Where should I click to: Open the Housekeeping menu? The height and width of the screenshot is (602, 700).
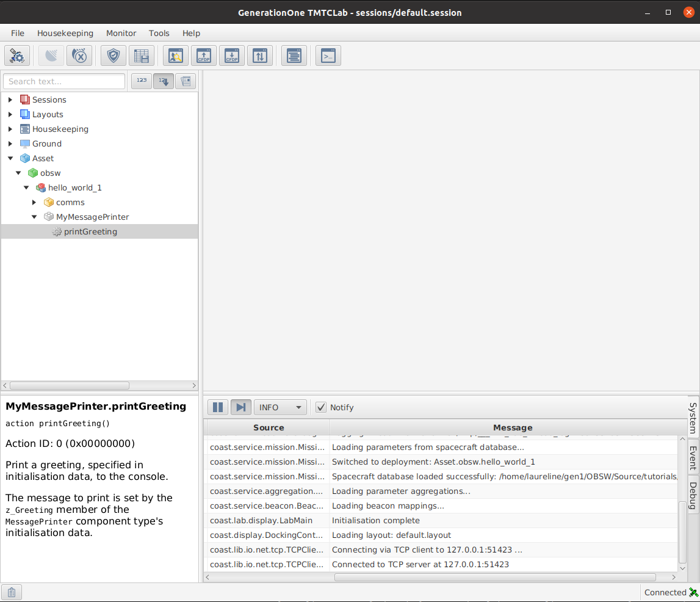[x=65, y=33]
